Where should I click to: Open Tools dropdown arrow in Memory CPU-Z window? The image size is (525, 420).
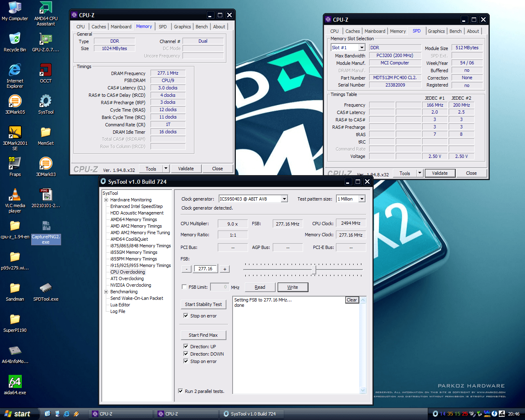pyautogui.click(x=166, y=169)
